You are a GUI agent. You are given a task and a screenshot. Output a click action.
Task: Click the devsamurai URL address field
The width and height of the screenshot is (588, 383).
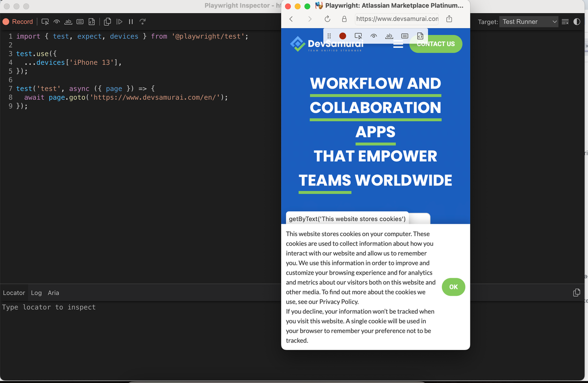(x=397, y=19)
